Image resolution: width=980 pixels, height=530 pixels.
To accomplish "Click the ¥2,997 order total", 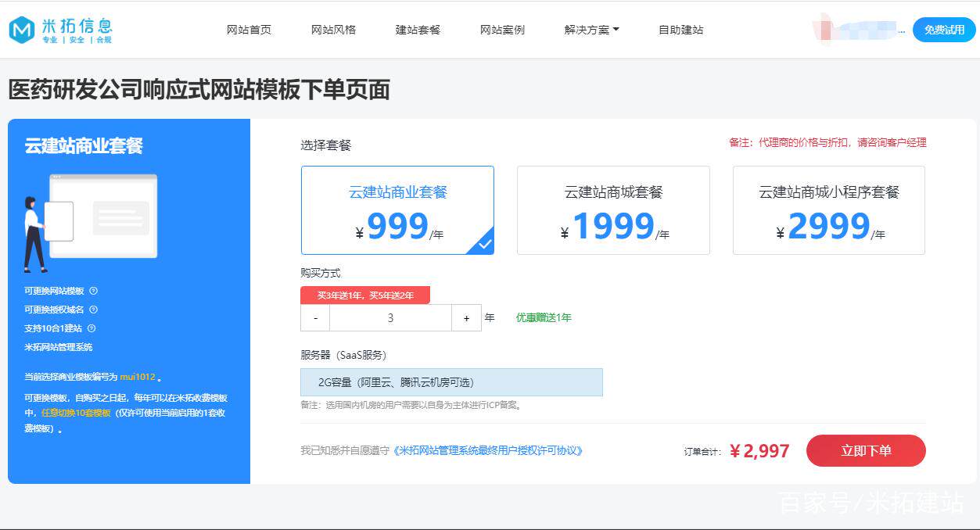I will pos(759,451).
